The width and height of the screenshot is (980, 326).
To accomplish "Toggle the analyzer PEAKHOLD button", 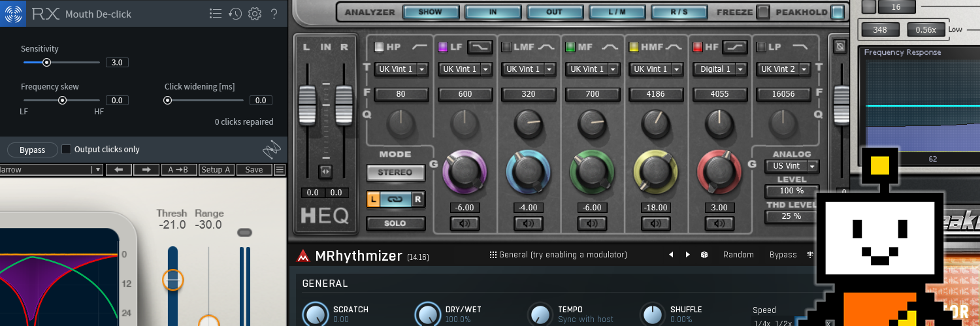I will tap(837, 12).
